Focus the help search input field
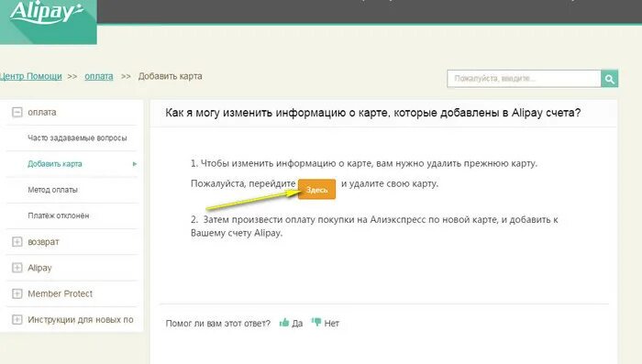This screenshot has height=364, width=642. point(524,79)
